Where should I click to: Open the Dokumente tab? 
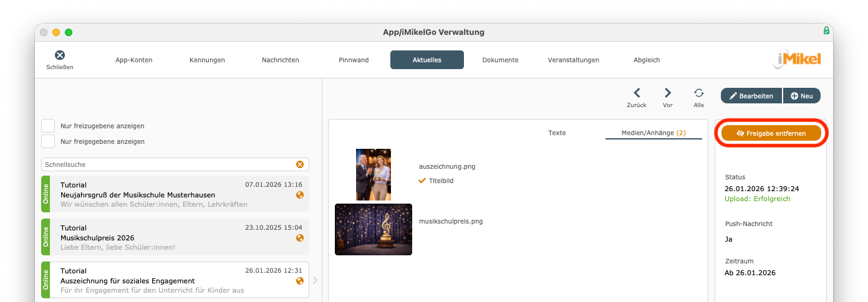[x=500, y=60]
